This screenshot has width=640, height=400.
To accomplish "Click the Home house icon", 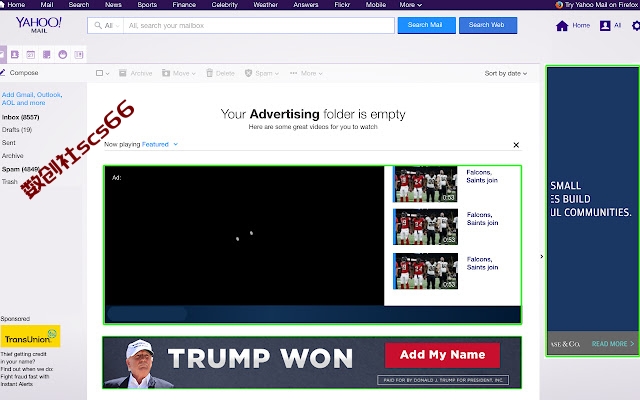I will 562,26.
